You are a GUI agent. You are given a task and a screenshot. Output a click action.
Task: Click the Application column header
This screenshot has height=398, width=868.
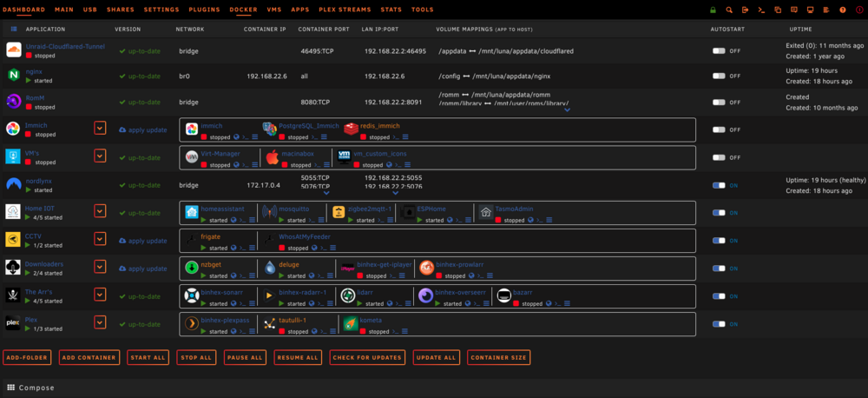45,29
